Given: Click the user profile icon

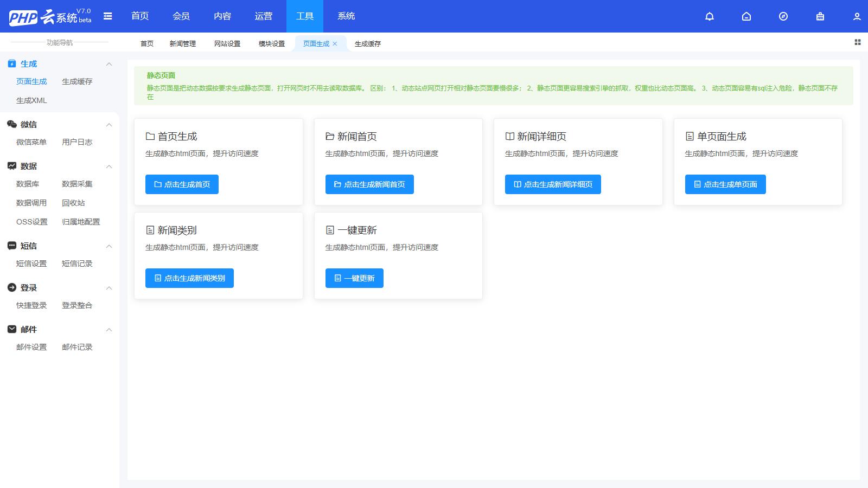Looking at the screenshot, I should (x=857, y=16).
